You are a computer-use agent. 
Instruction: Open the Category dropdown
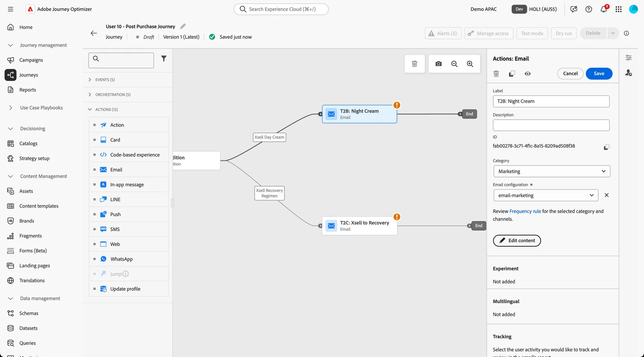[552, 171]
